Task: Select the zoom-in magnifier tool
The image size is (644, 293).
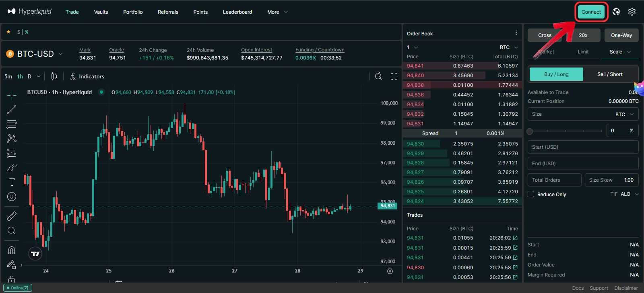Action: 12,231
